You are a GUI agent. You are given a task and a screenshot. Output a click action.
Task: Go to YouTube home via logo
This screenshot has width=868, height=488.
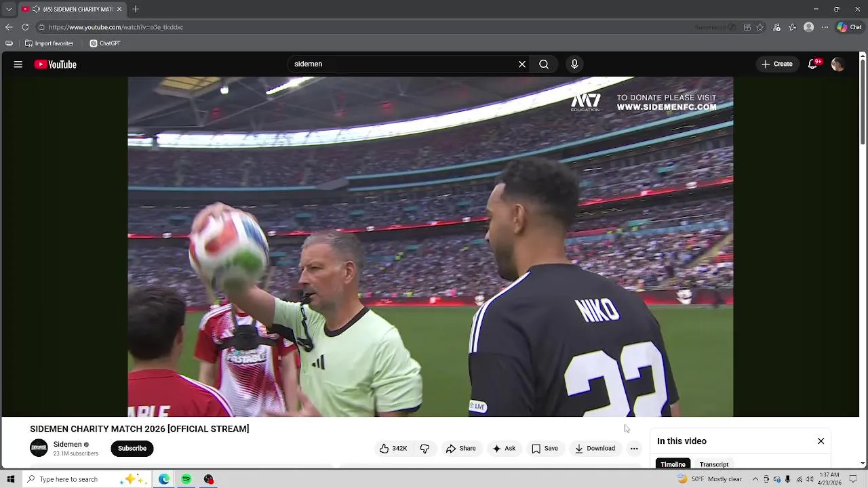click(56, 64)
